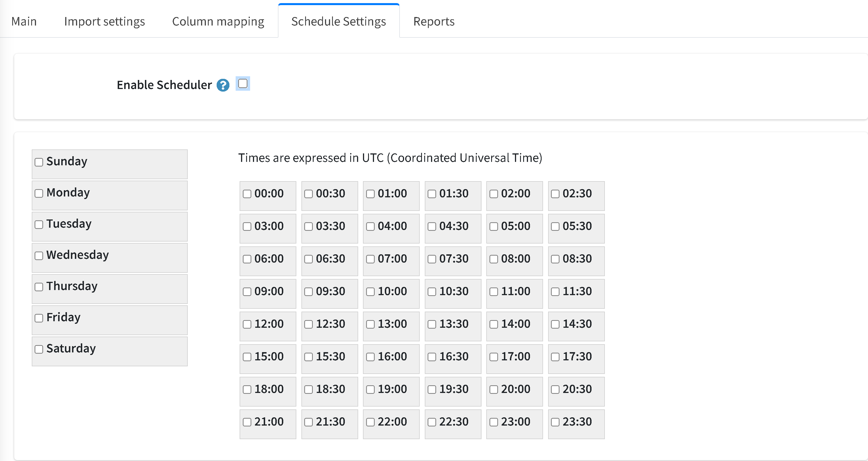
Task: Check the 20:00 time checkbox
Action: click(494, 390)
